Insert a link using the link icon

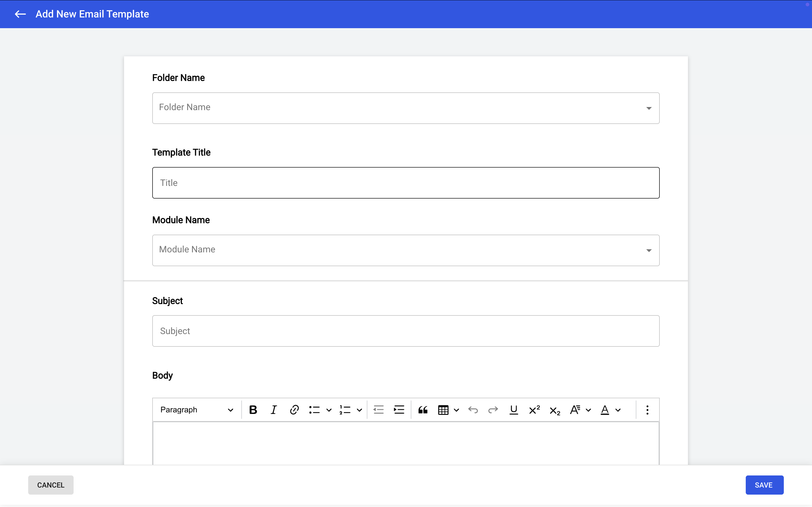coord(294,410)
